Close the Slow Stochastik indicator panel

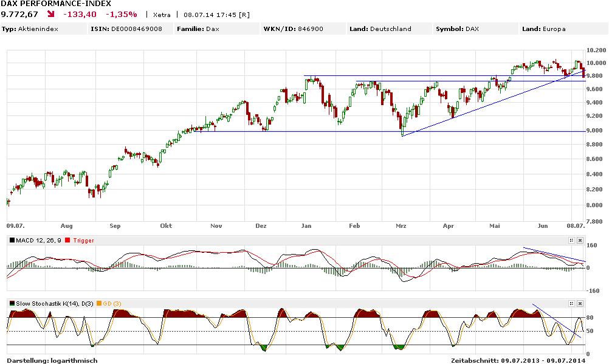point(580,303)
